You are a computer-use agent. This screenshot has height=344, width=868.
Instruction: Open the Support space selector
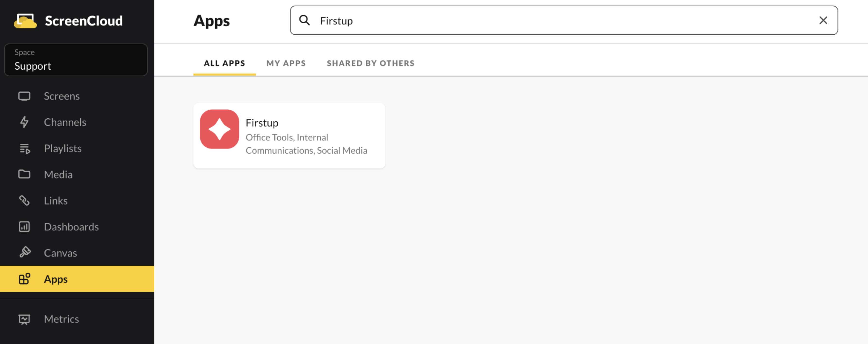76,60
